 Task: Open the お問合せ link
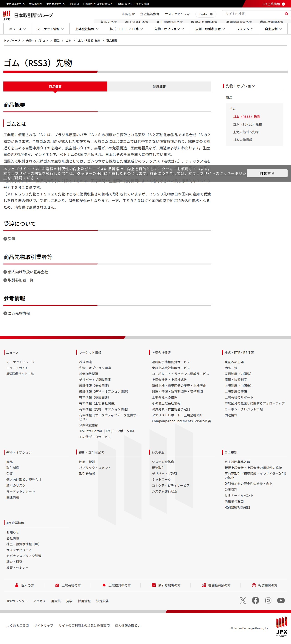[x=128, y=14]
